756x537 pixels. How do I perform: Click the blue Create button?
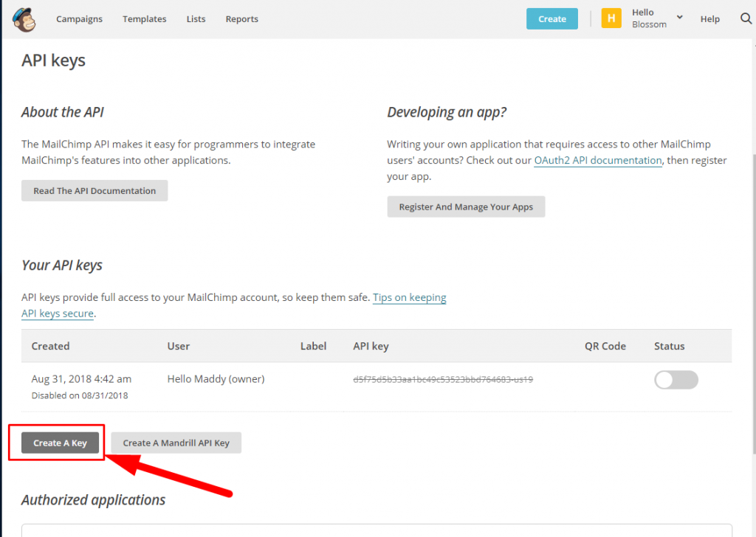click(x=552, y=18)
